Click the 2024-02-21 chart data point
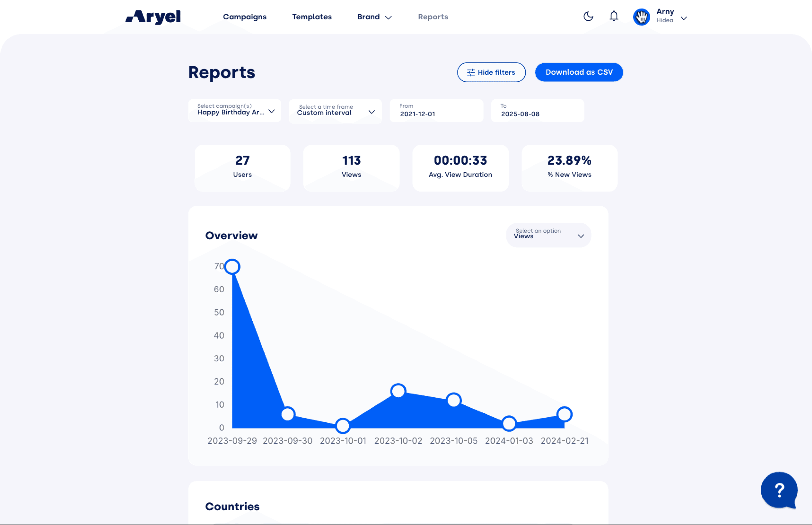The height and width of the screenshot is (525, 812). [x=564, y=414]
